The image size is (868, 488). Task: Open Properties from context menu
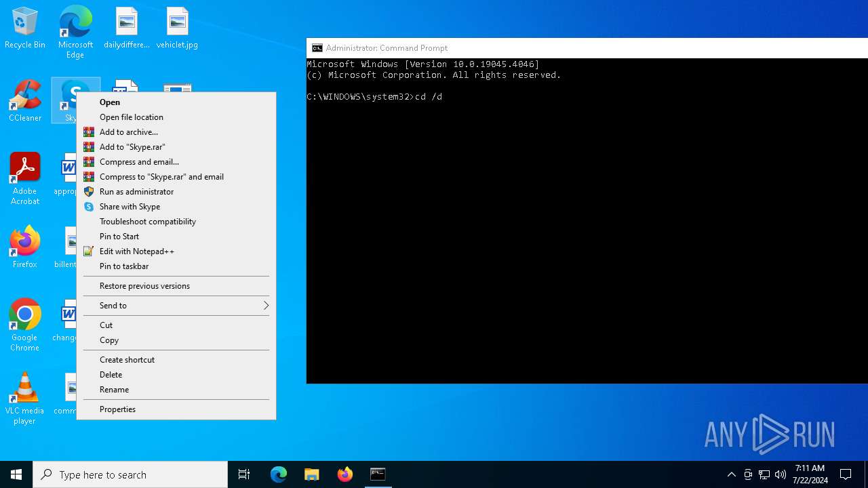tap(176, 409)
